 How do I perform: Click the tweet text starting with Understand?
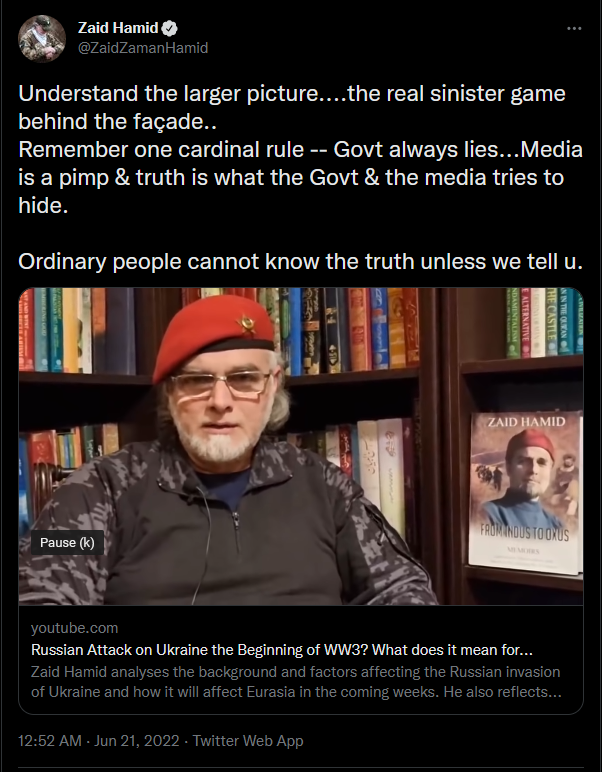300,177
